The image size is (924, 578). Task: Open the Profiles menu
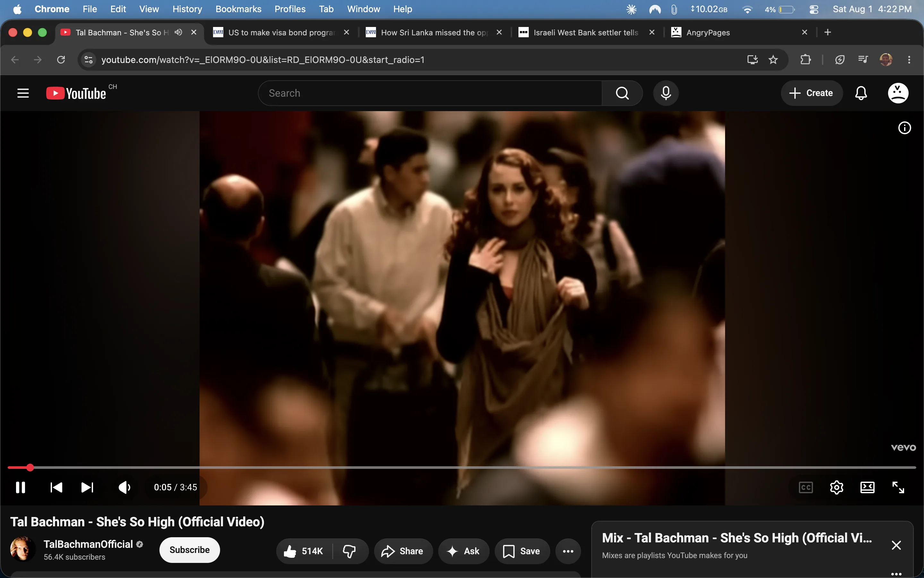tap(290, 9)
